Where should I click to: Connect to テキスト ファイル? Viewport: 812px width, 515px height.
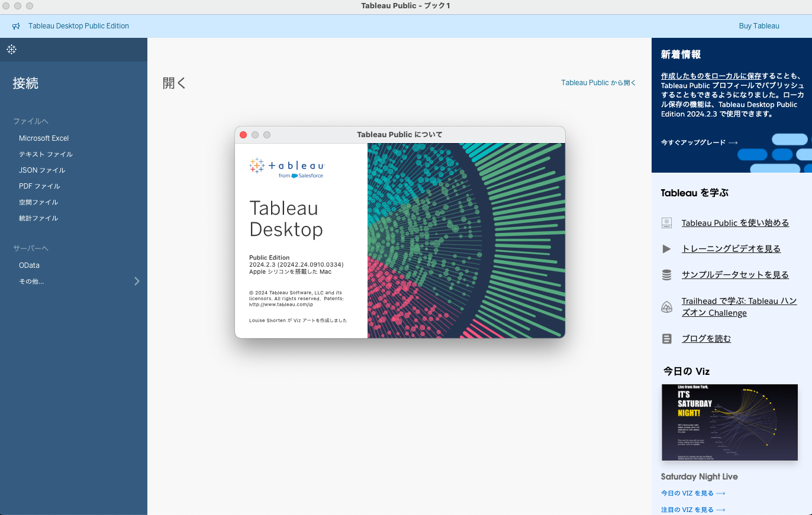(46, 154)
